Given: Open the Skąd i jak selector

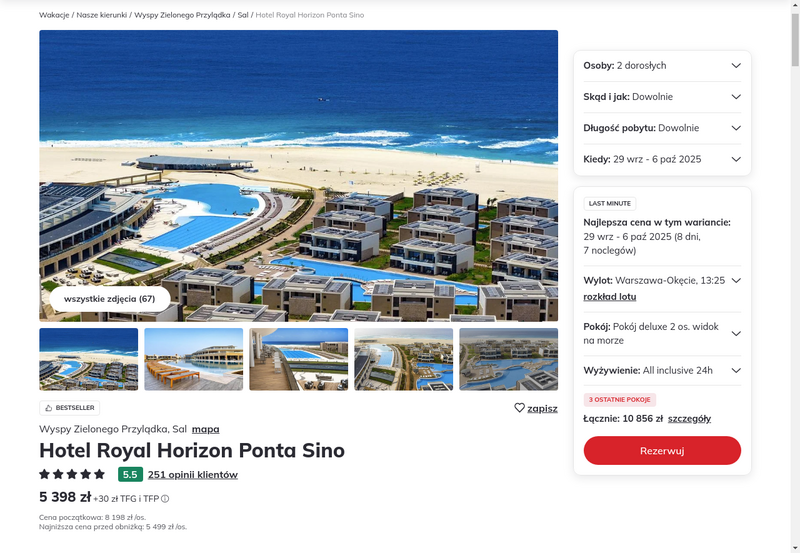Looking at the screenshot, I should pos(662,97).
